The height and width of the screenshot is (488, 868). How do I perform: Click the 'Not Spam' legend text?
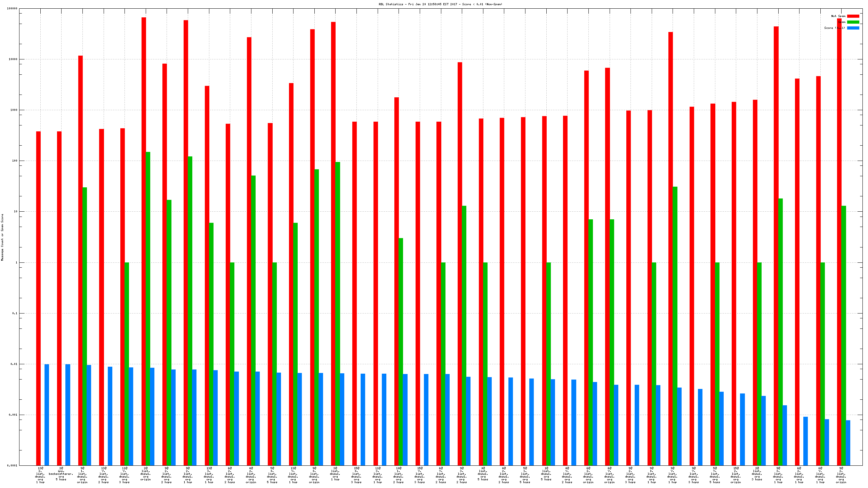coord(838,16)
